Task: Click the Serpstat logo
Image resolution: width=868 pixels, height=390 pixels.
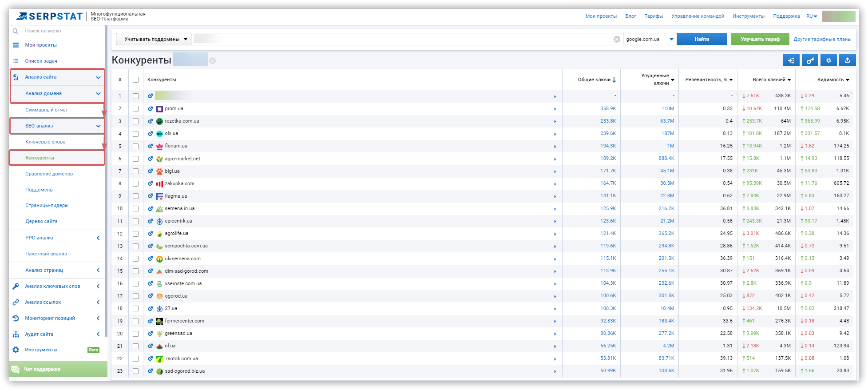Action: [x=49, y=16]
